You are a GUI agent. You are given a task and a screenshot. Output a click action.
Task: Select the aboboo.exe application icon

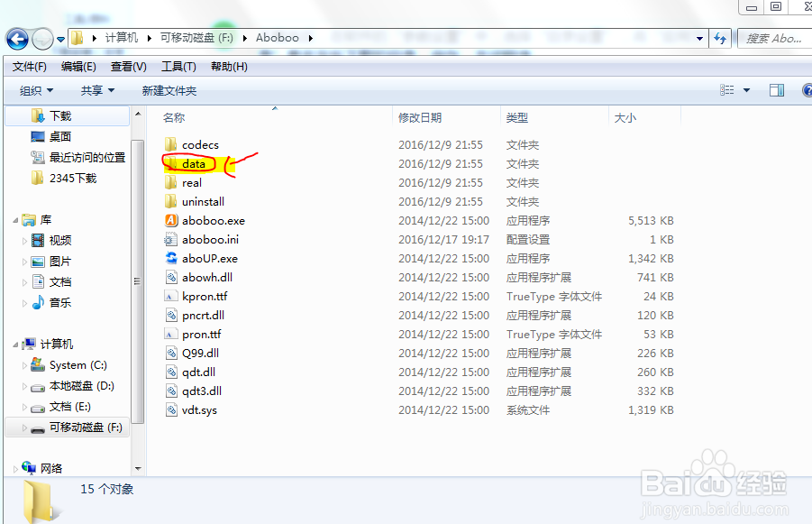click(x=171, y=220)
